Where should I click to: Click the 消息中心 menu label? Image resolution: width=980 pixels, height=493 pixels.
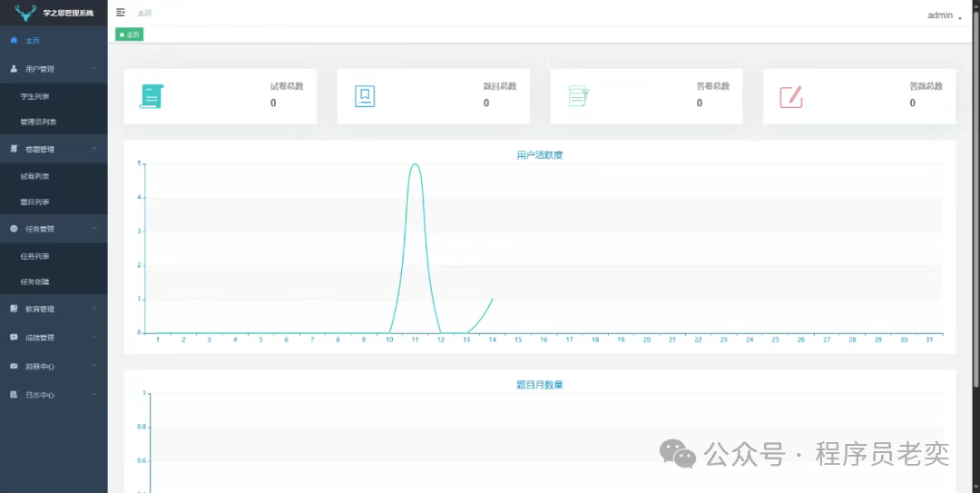39,367
